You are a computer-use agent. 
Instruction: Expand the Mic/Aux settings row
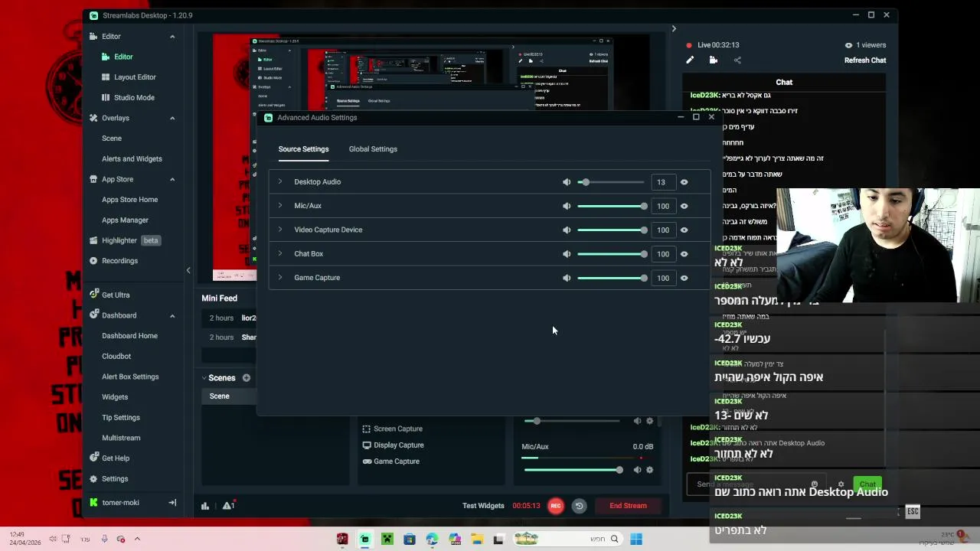click(280, 205)
